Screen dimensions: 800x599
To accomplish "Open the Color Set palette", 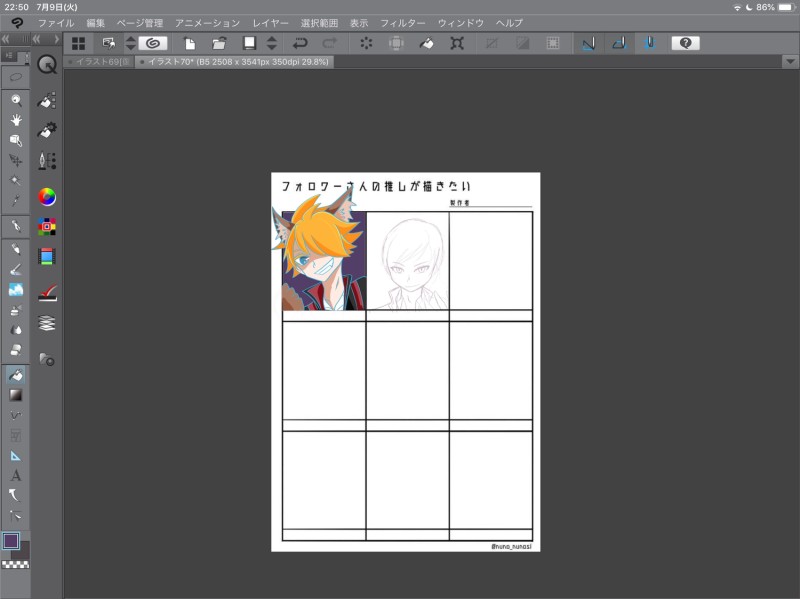I will (47, 227).
